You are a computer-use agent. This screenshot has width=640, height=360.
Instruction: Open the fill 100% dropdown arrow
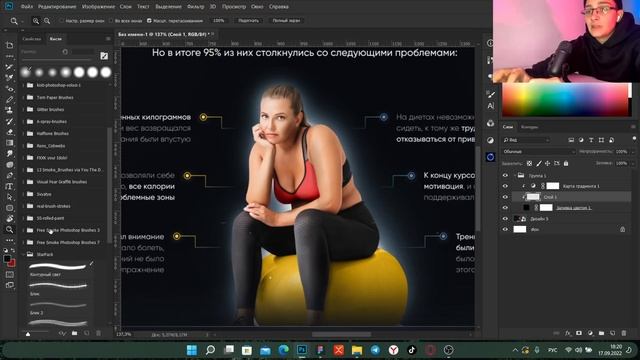[x=633, y=163]
